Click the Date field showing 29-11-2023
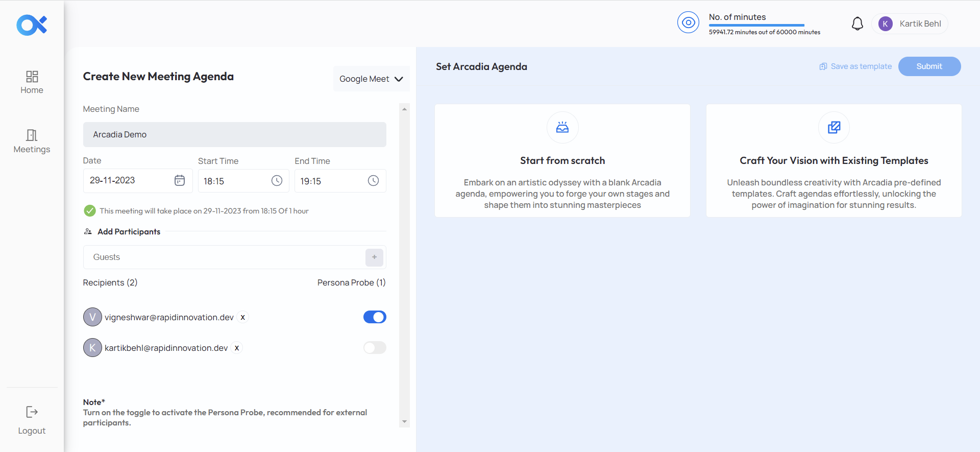 pos(138,180)
